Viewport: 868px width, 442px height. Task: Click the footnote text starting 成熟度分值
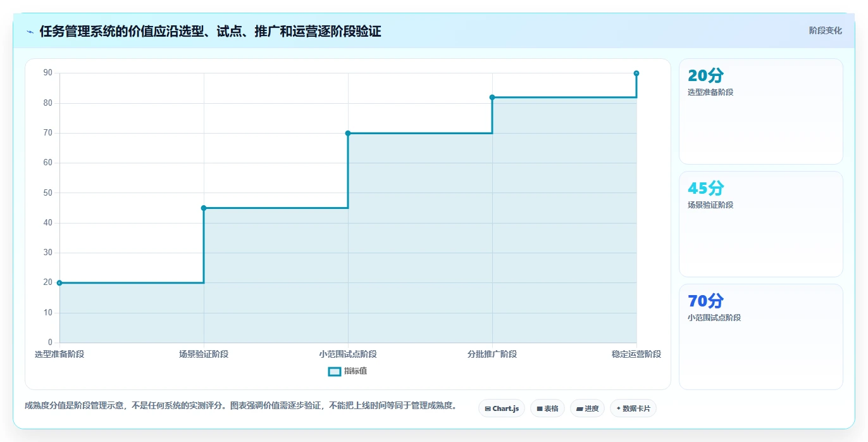[x=240, y=405]
